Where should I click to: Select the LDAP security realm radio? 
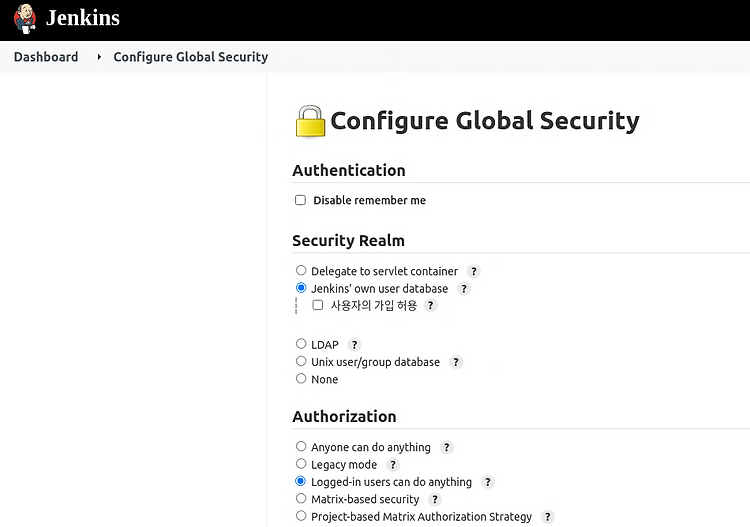coord(301,344)
